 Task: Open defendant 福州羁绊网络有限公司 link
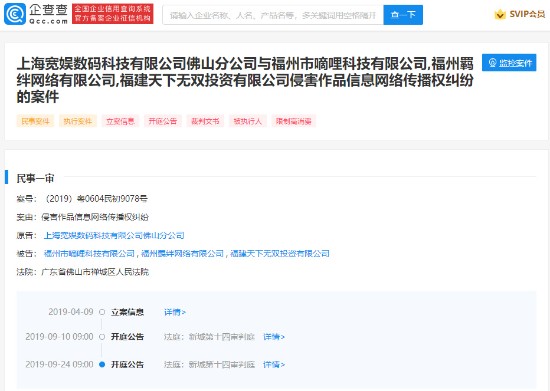(182, 254)
